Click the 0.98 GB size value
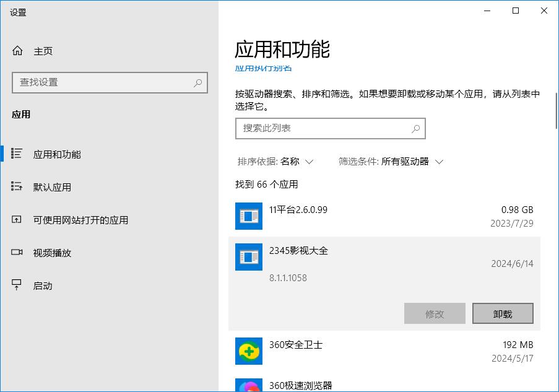This screenshot has height=392, width=559. (518, 210)
